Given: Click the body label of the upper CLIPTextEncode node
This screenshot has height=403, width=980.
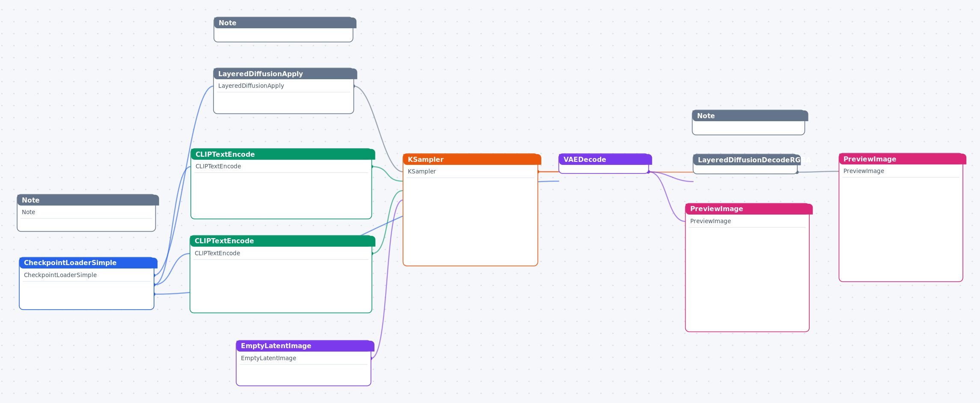Looking at the screenshot, I should (218, 166).
